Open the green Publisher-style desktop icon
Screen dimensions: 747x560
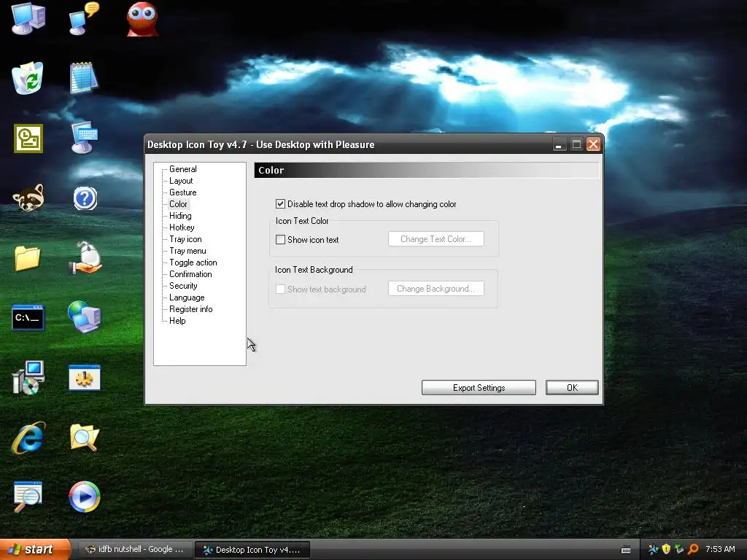coord(28,139)
